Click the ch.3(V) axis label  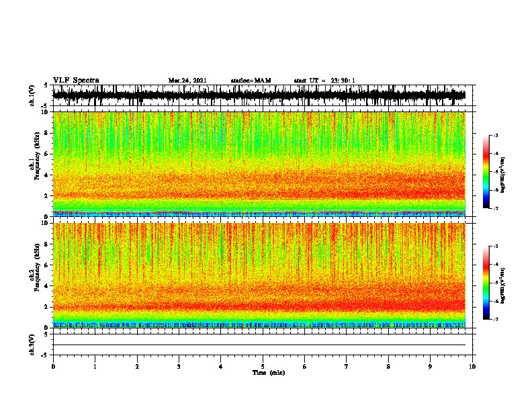click(32, 345)
